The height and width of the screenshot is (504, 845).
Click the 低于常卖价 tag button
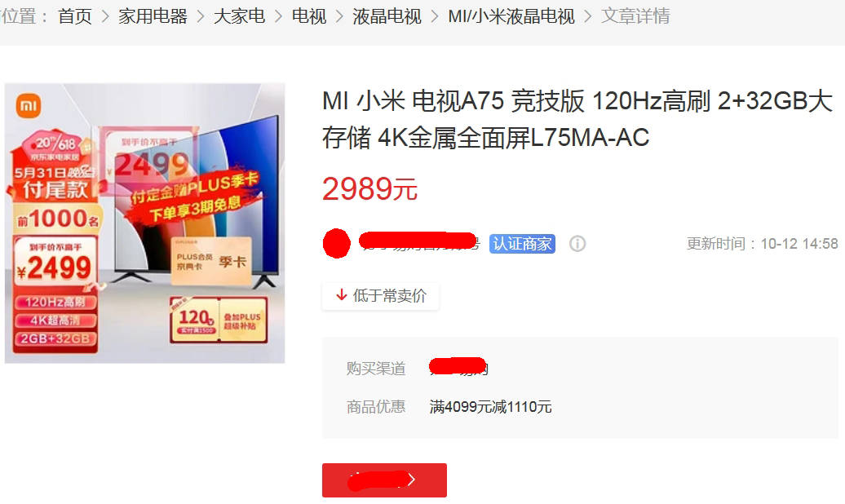pos(380,295)
